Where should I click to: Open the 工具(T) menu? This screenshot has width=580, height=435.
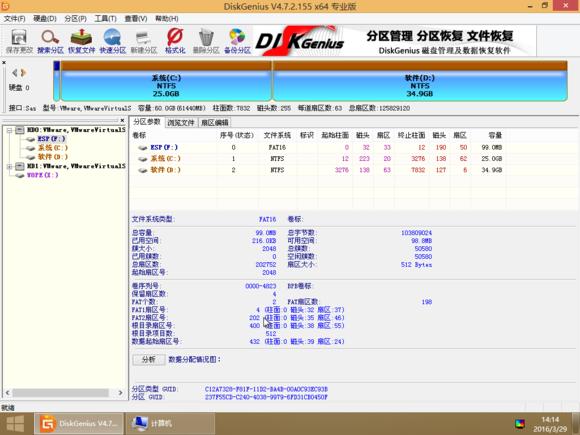[105, 18]
